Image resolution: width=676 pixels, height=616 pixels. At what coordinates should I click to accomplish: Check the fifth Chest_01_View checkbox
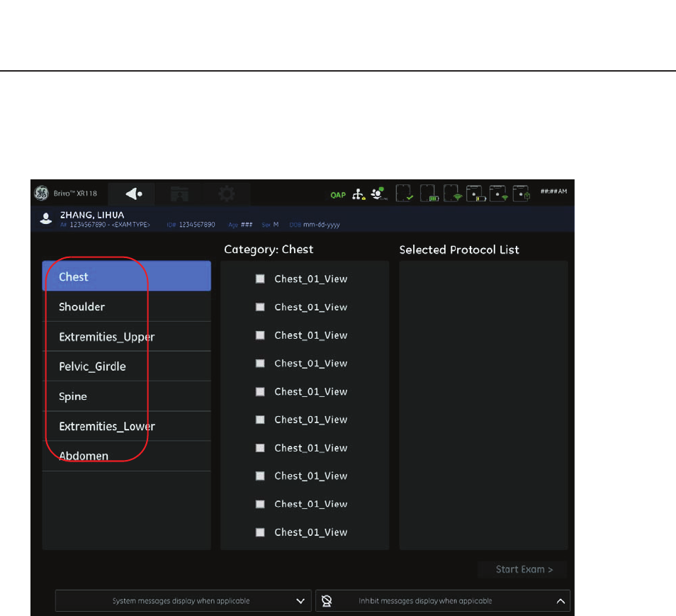tap(260, 391)
